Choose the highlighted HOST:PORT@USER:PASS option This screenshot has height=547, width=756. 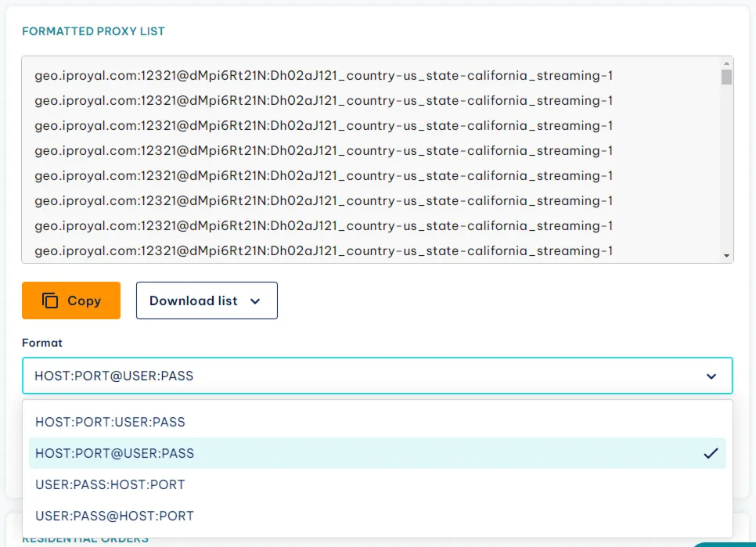point(115,453)
